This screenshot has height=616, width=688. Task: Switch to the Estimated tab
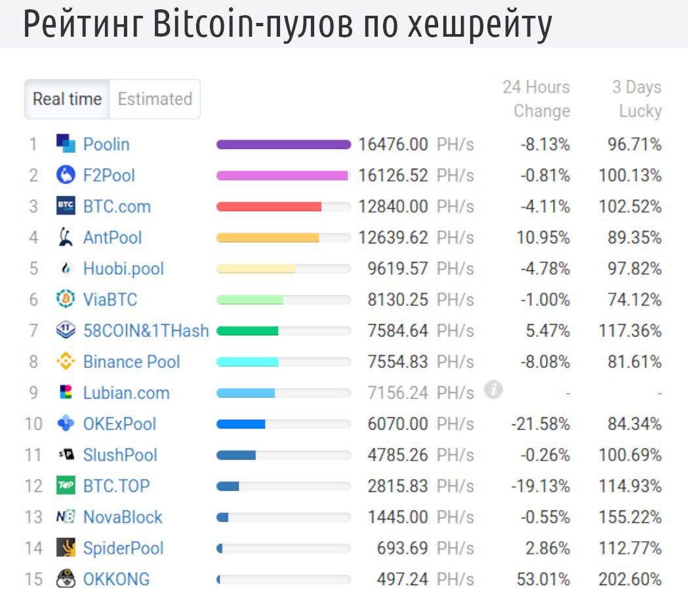coord(155,99)
